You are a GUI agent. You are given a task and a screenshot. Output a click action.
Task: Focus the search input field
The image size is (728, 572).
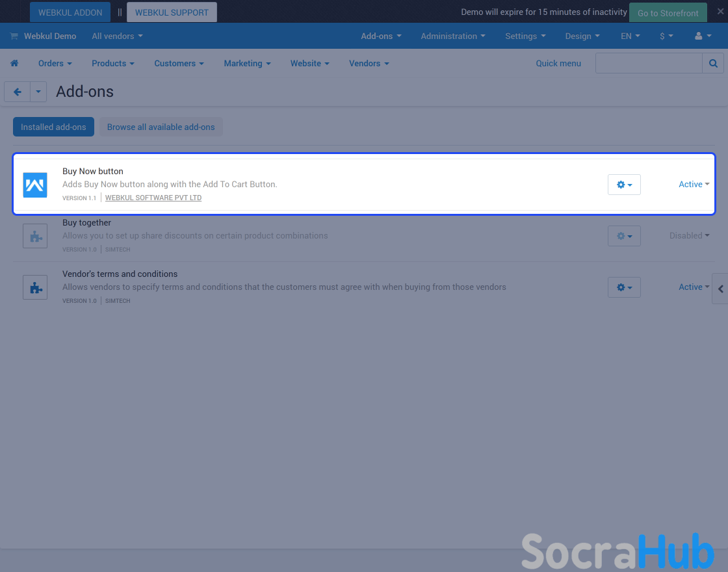[649, 63]
